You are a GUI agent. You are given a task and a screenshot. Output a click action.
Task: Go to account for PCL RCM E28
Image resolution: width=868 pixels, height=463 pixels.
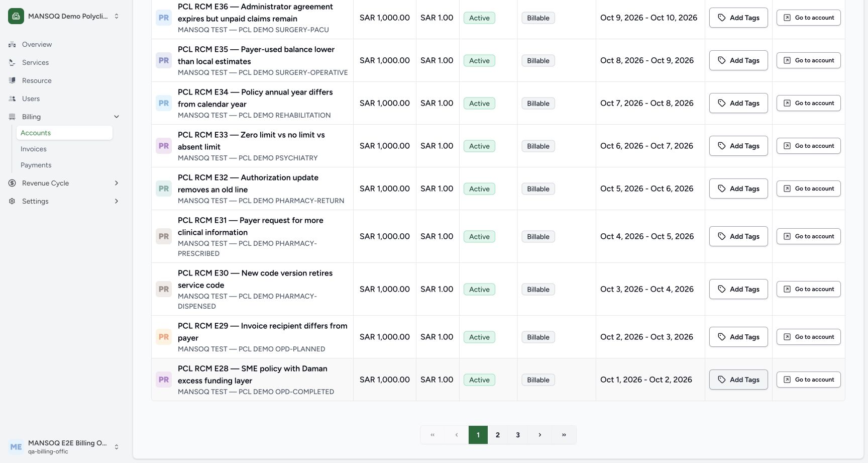click(x=809, y=380)
